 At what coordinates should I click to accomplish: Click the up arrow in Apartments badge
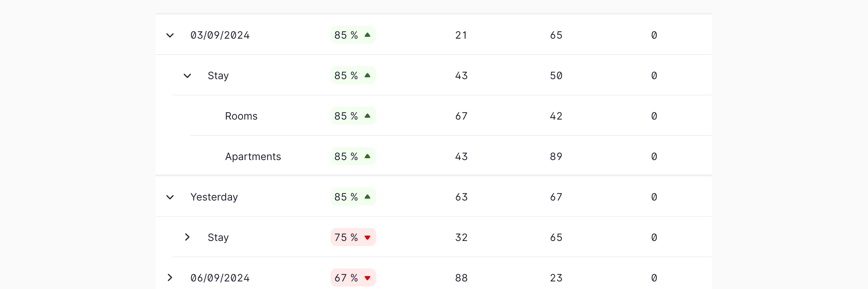pos(367,156)
